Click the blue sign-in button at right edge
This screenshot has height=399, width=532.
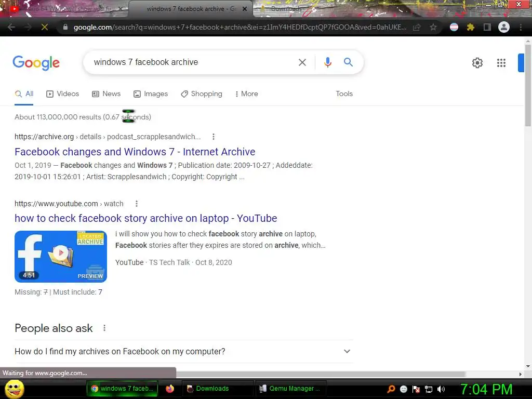coord(521,63)
